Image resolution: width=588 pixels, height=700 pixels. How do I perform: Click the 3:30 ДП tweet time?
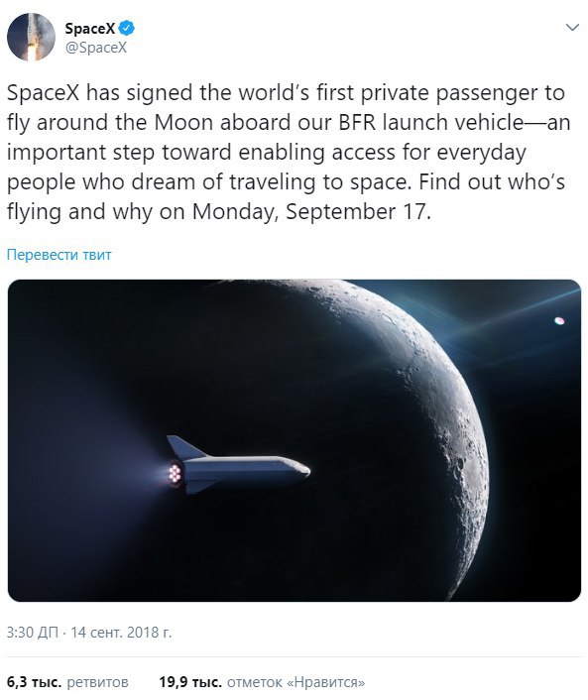tap(33, 633)
